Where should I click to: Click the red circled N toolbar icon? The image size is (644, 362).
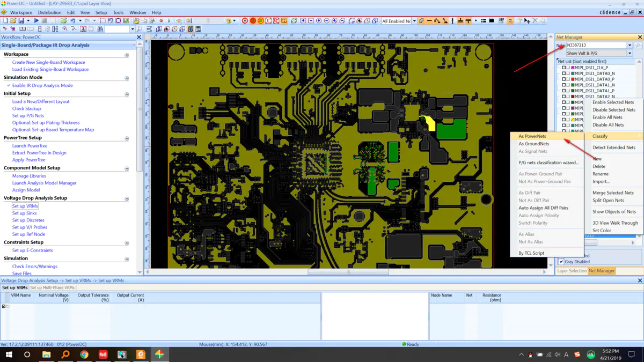coord(245,21)
